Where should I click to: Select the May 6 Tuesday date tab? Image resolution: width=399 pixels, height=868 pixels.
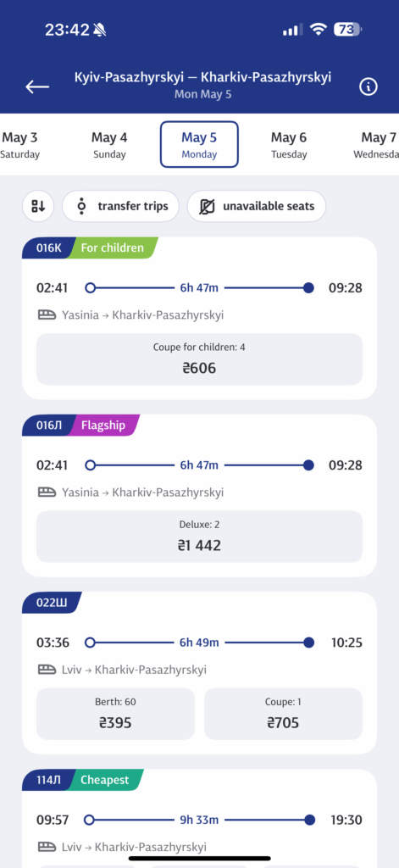click(x=289, y=144)
